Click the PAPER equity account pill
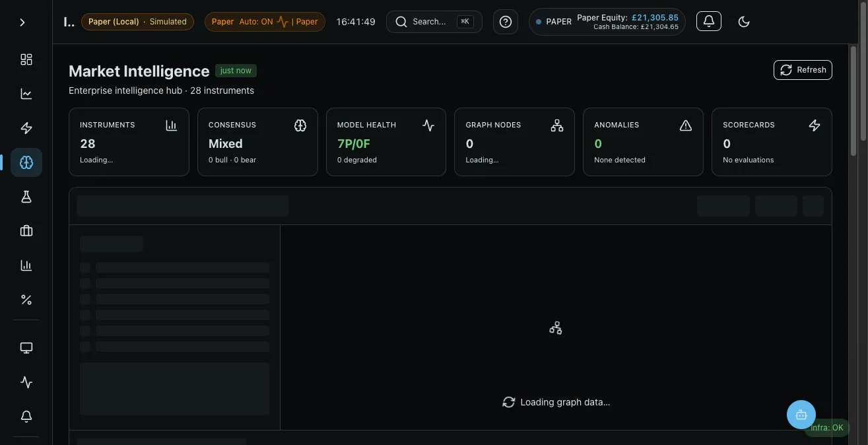This screenshot has height=445, width=868. pyautogui.click(x=607, y=22)
